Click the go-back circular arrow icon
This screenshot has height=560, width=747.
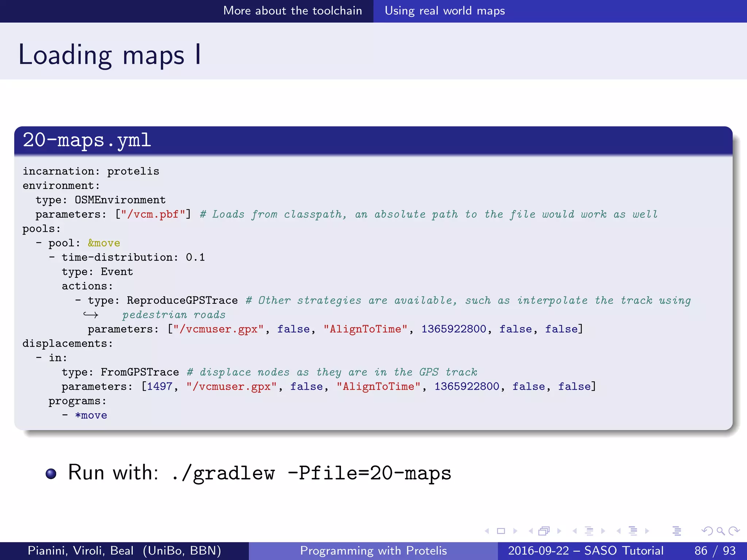[x=707, y=531]
